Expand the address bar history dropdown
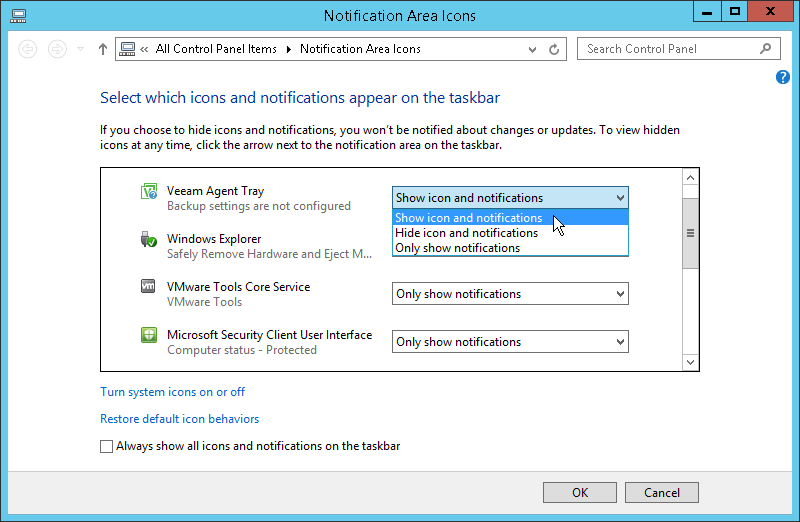 (532, 49)
